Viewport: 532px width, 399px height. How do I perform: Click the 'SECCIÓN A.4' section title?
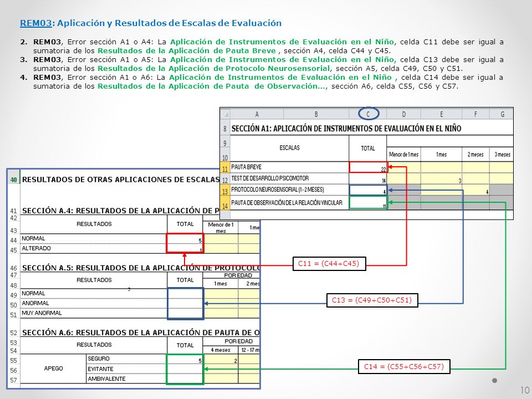pos(120,211)
